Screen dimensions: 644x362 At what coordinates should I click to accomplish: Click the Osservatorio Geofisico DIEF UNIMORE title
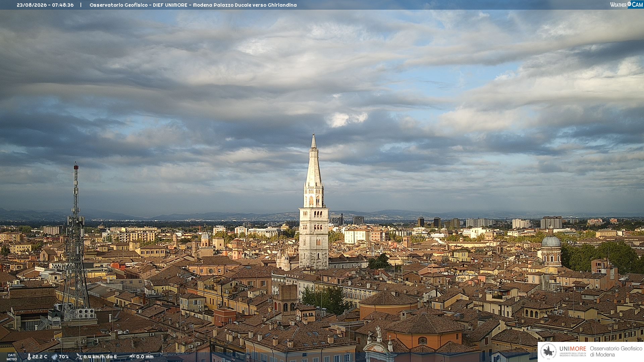pos(193,5)
